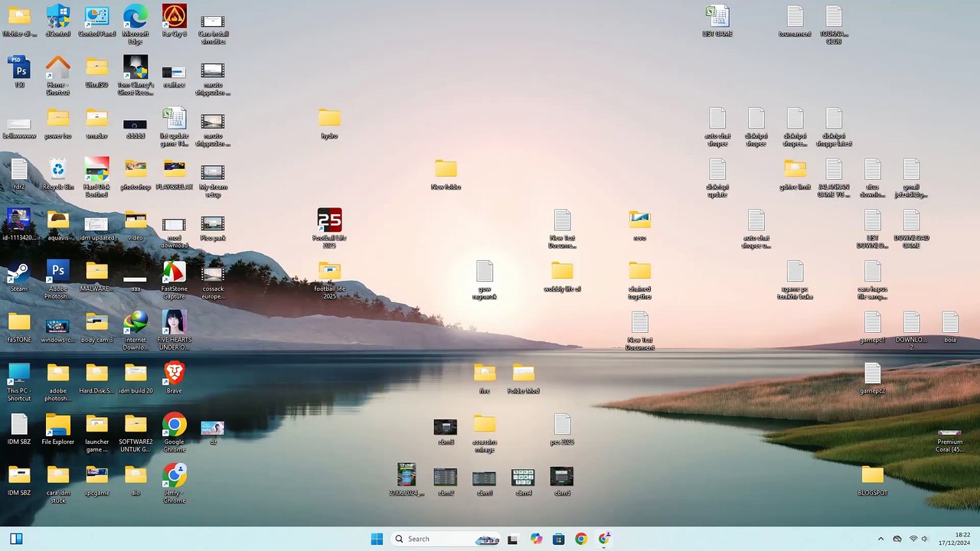Select the cbm5 image thumbnail

(563, 481)
